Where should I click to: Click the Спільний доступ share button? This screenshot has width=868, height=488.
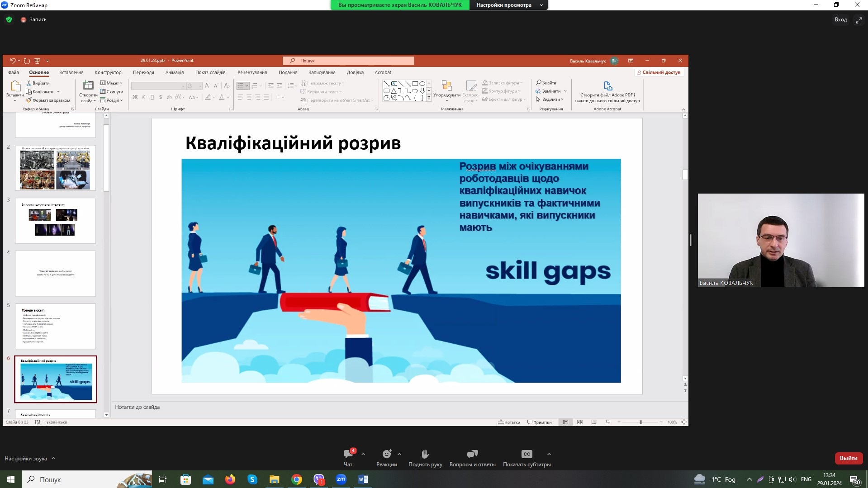[659, 72]
